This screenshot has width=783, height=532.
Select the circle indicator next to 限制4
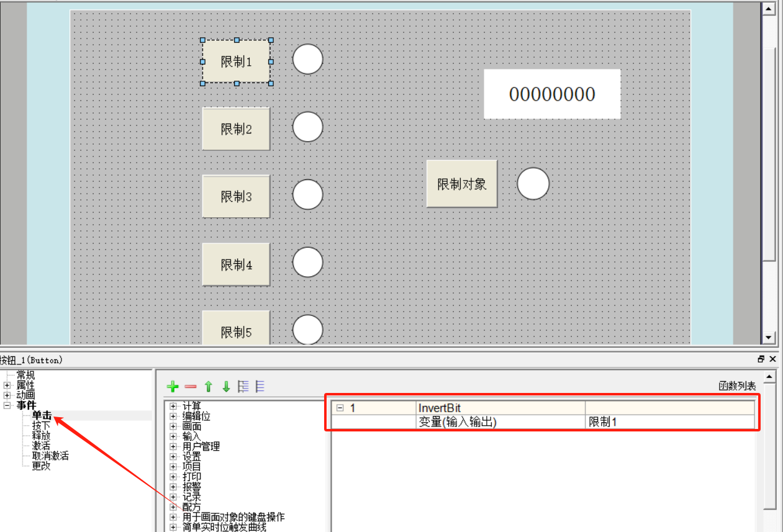pos(308,263)
